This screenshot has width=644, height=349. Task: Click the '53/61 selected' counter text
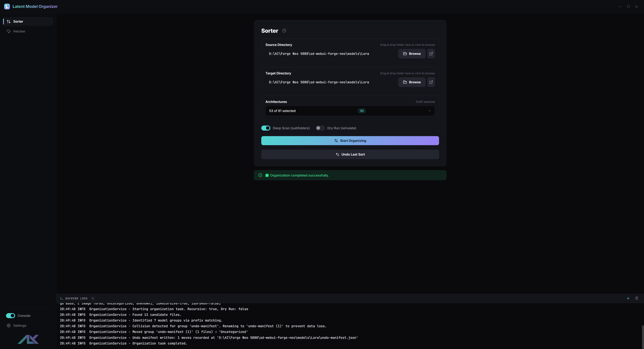point(425,102)
